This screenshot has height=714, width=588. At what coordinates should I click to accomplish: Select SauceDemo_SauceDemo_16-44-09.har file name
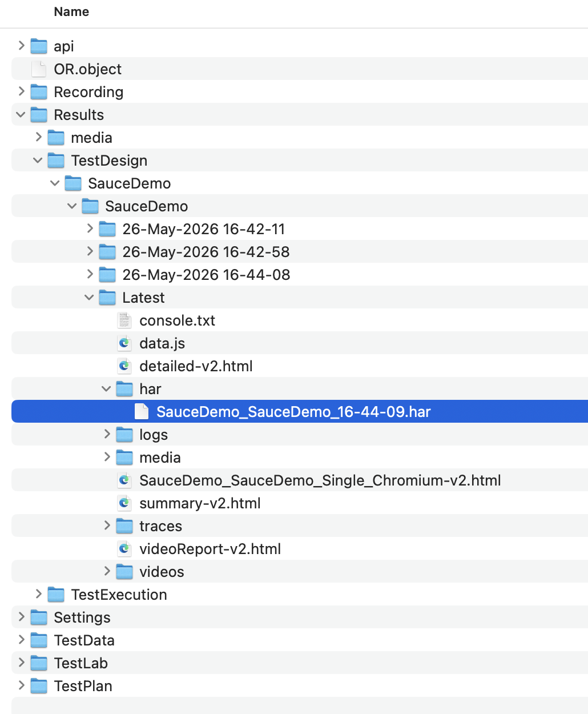coord(293,412)
